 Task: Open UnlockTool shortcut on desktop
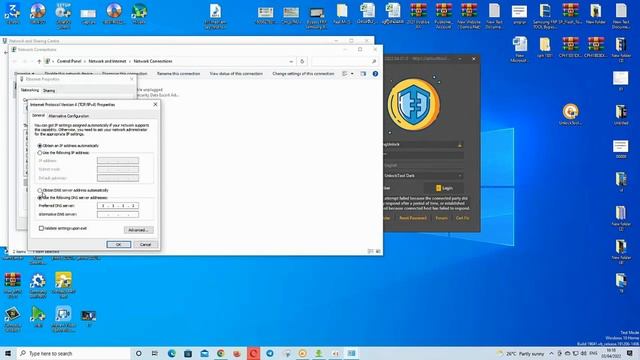point(570,114)
